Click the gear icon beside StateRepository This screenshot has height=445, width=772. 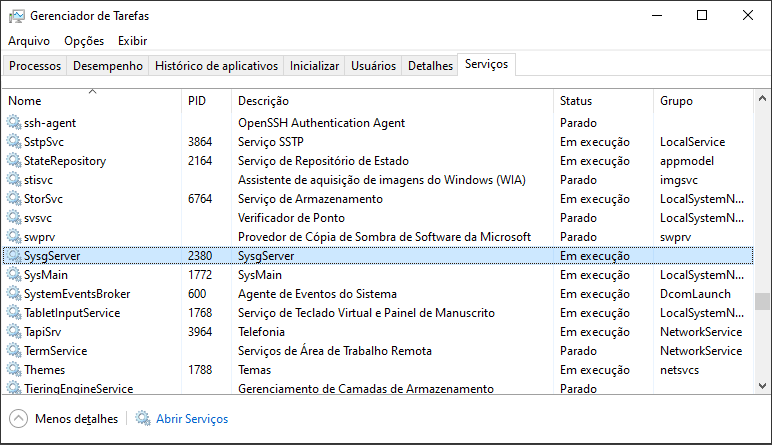(x=14, y=160)
